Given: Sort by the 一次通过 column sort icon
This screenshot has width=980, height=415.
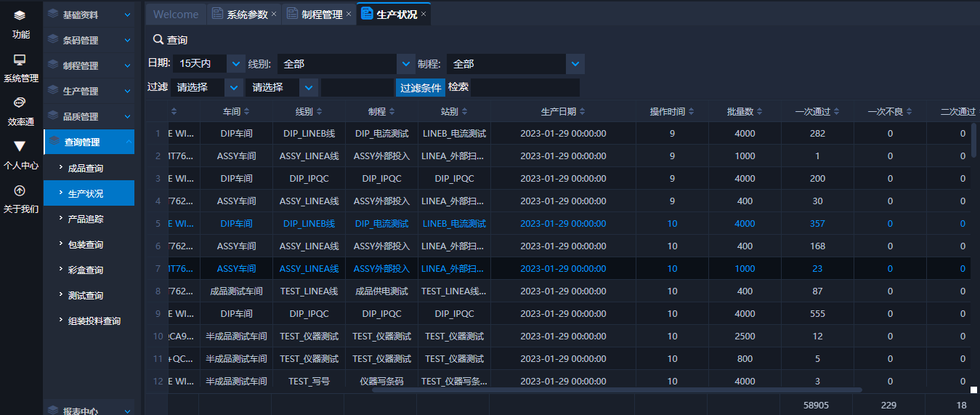Looking at the screenshot, I should click(836, 112).
